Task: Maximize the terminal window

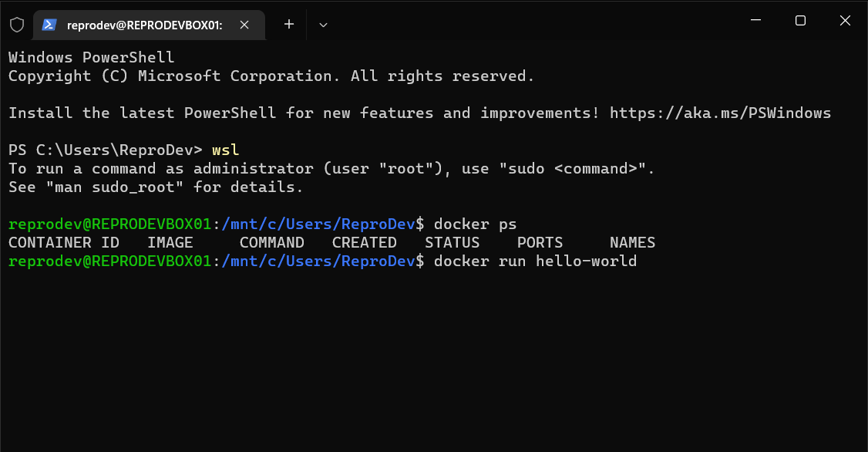Action: click(800, 21)
